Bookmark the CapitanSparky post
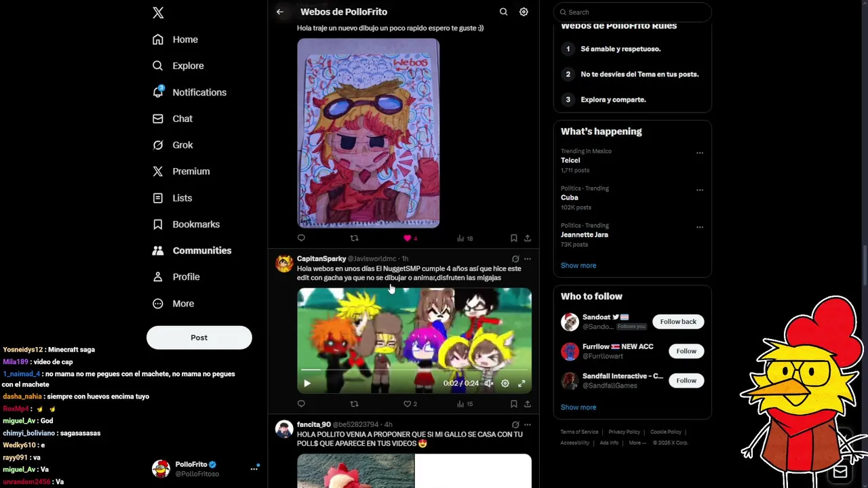Viewport: 868px width, 488px height. pos(513,404)
